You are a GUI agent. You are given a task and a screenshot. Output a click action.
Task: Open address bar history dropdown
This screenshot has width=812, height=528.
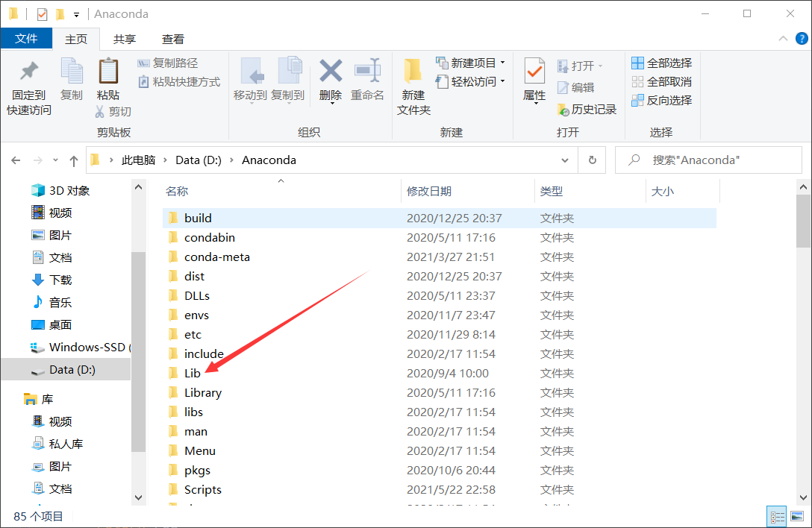coord(564,160)
